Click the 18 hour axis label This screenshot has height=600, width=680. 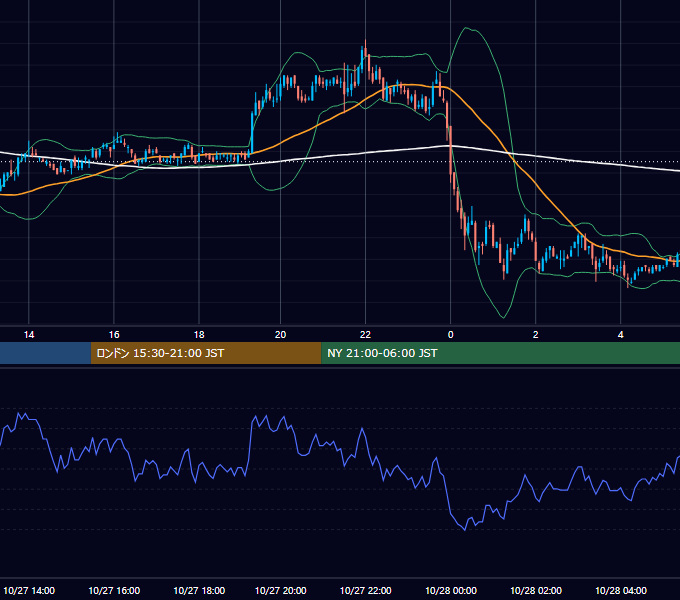[x=199, y=335]
